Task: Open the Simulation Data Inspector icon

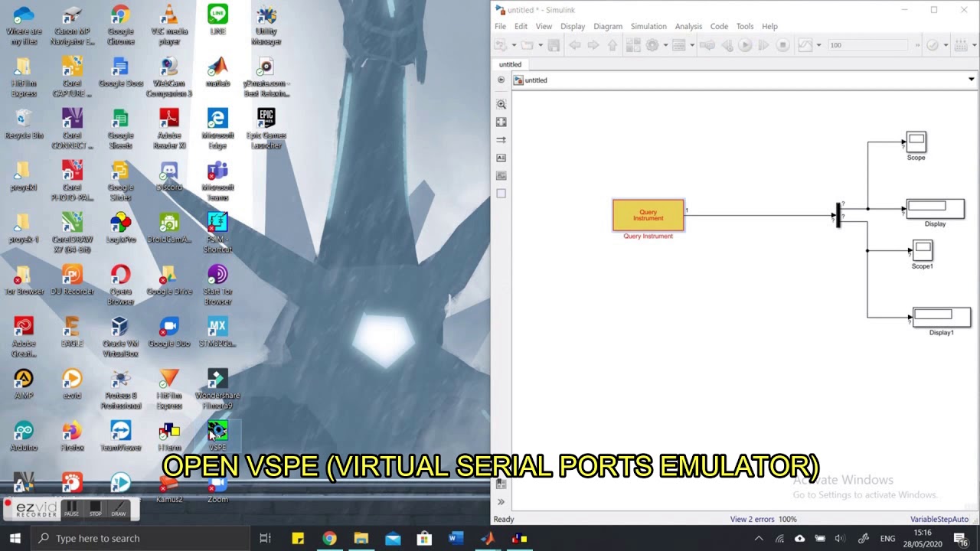Action: (x=805, y=45)
